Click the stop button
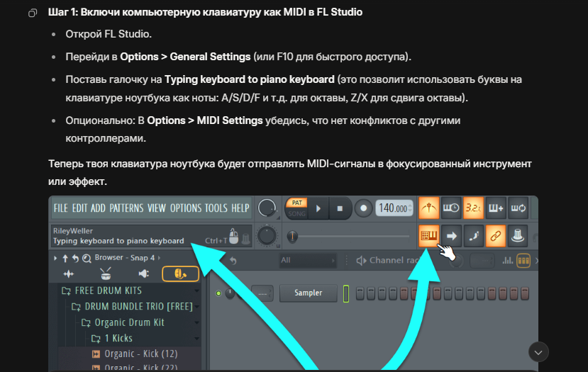Image resolution: width=588 pixels, height=372 pixels. [340, 208]
